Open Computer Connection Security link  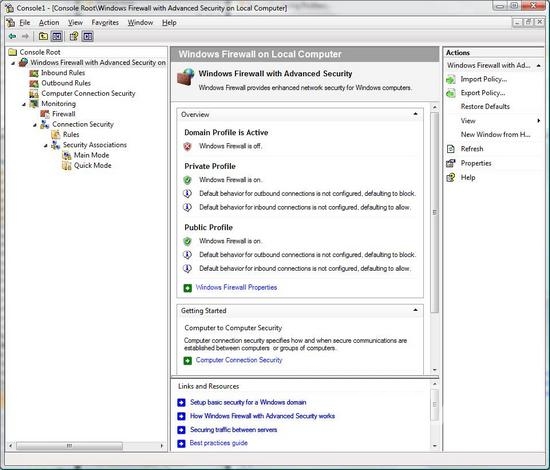239,360
